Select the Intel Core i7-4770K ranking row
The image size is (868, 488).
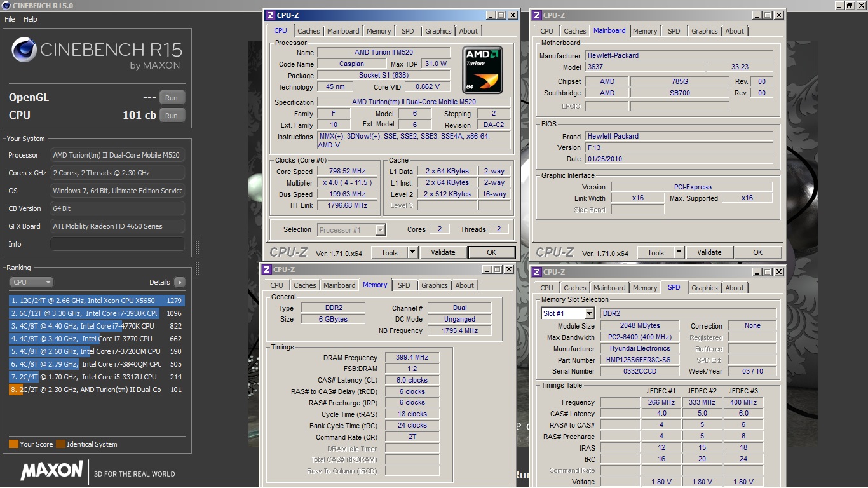click(97, 326)
